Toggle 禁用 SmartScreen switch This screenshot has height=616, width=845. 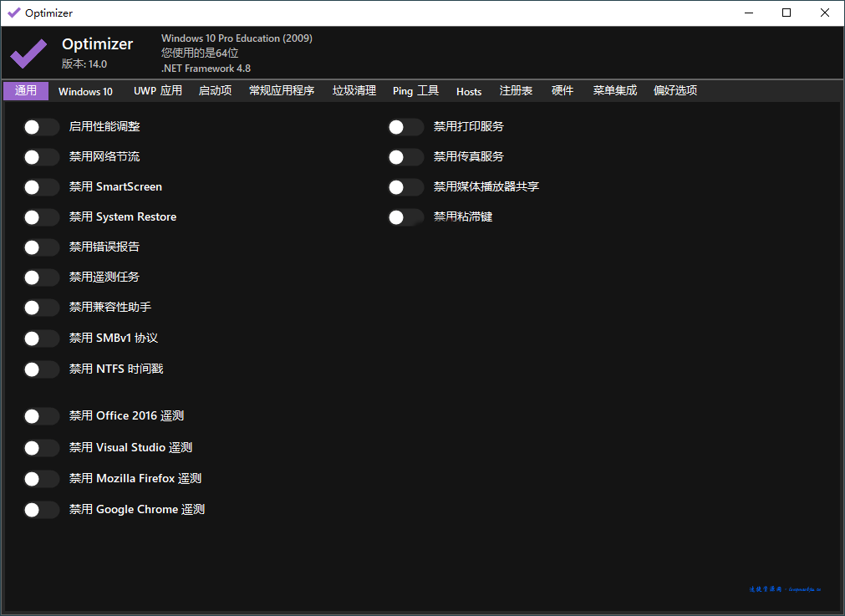tap(42, 187)
